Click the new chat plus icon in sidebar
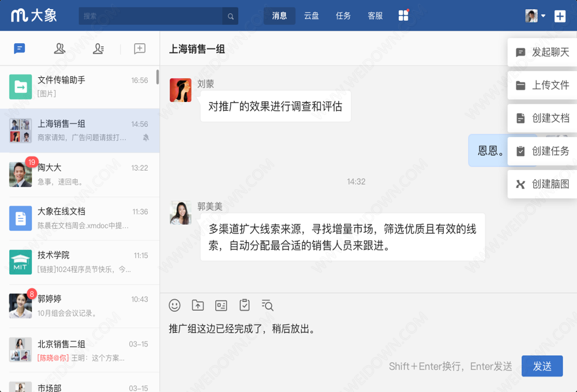Viewport: 577px width, 392px height. 140,49
